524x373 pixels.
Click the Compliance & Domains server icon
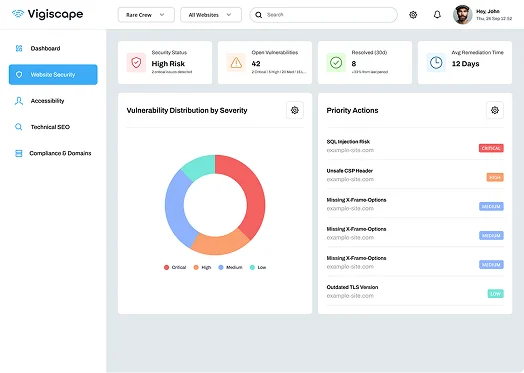[x=19, y=153]
